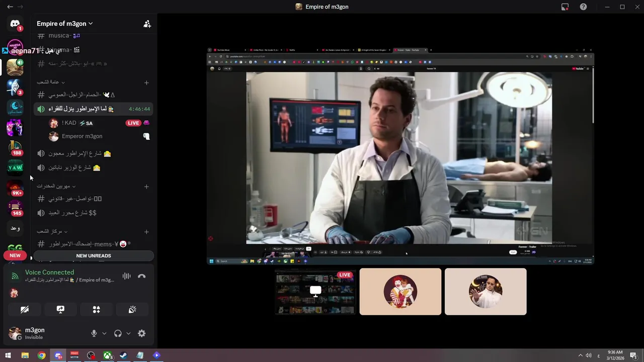This screenshot has height=362, width=644.
Task: Open the inbox icon in title bar
Action: tap(565, 7)
